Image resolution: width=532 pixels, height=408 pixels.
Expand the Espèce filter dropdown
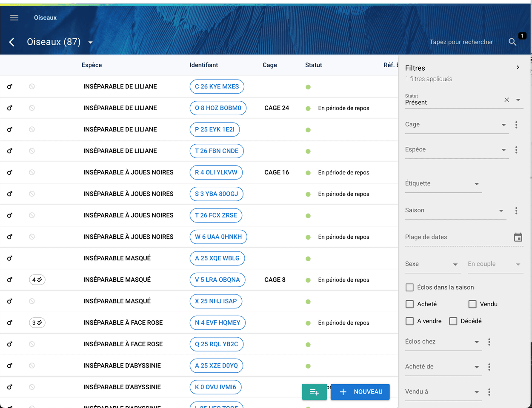[x=503, y=150]
